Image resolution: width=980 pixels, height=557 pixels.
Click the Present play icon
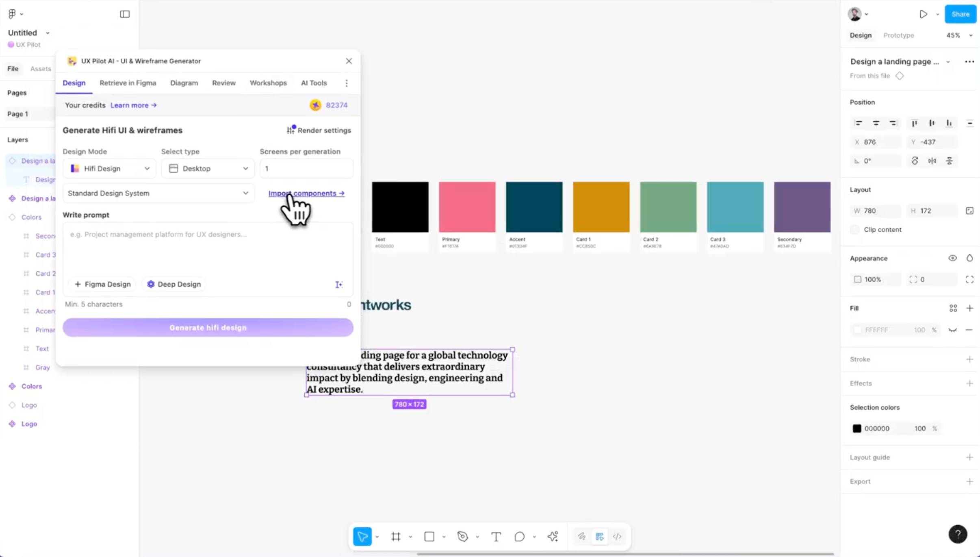pos(923,14)
